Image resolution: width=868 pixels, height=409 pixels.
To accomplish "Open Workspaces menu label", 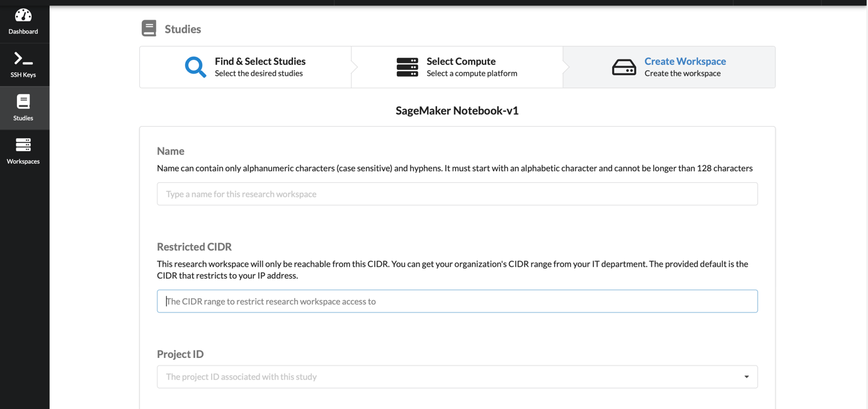I will [23, 161].
